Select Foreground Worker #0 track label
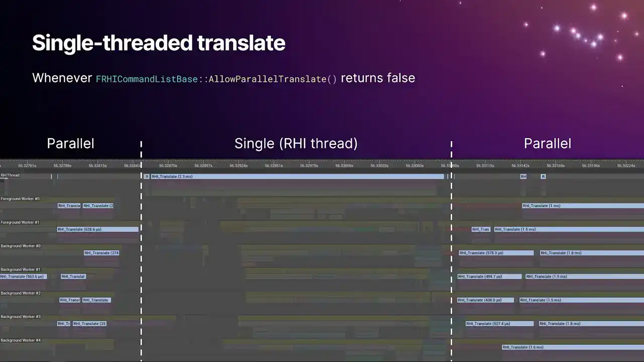 point(20,199)
